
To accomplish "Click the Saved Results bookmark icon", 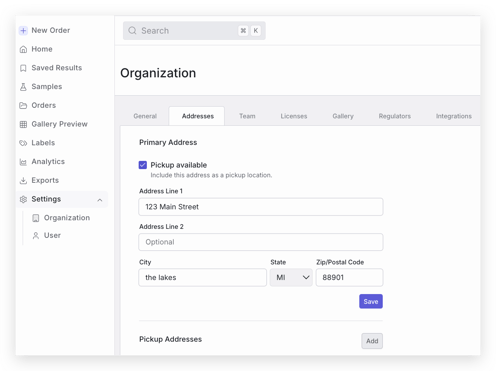I will coord(23,68).
